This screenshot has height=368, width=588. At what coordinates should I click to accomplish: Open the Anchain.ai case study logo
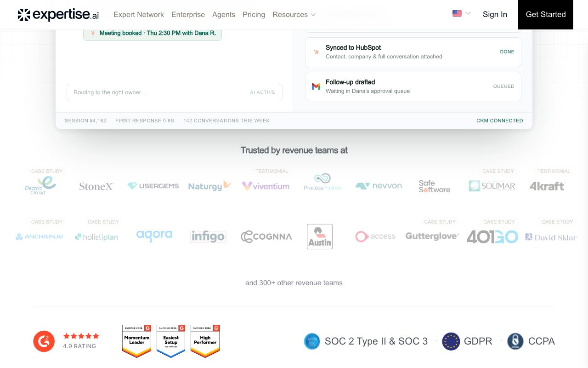[x=39, y=237]
